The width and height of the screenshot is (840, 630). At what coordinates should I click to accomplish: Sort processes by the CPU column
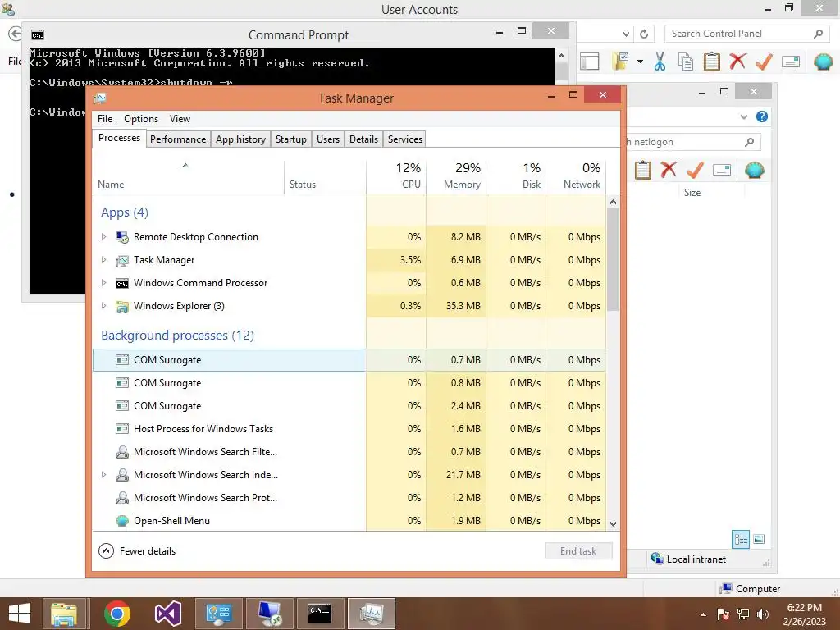click(x=396, y=176)
